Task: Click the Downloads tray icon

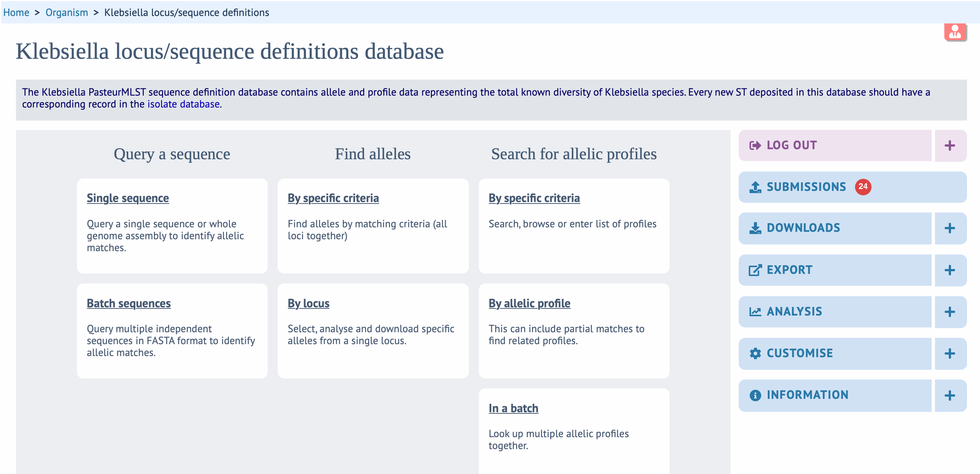Action: click(755, 228)
